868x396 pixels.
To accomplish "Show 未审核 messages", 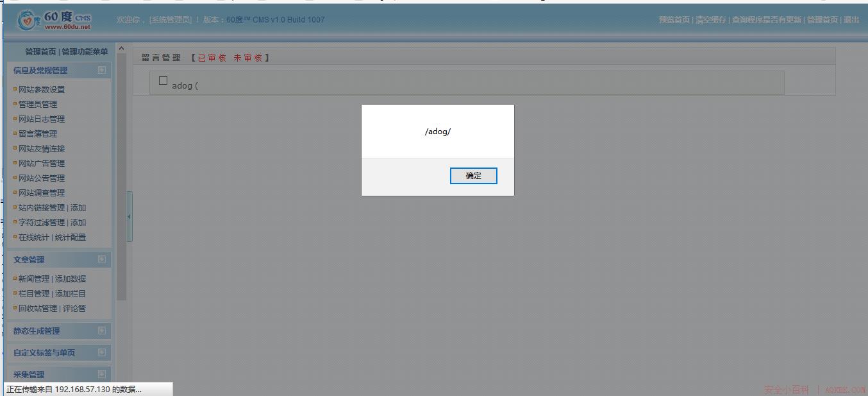I will (x=247, y=58).
